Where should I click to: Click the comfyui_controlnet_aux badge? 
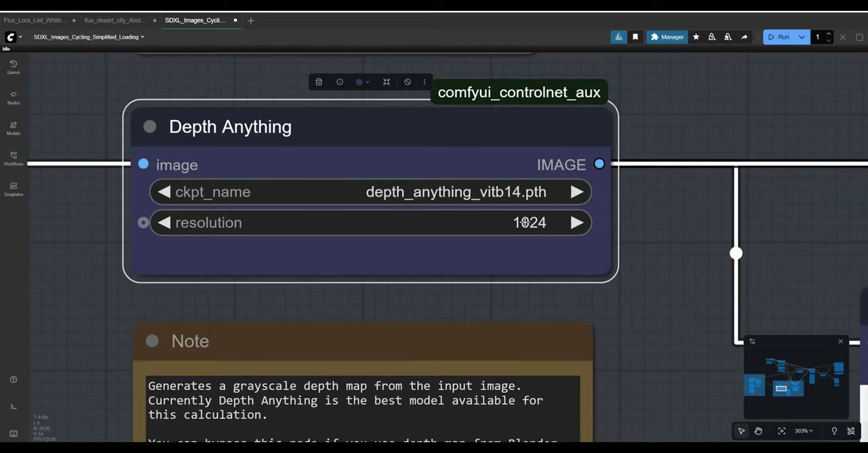point(519,92)
